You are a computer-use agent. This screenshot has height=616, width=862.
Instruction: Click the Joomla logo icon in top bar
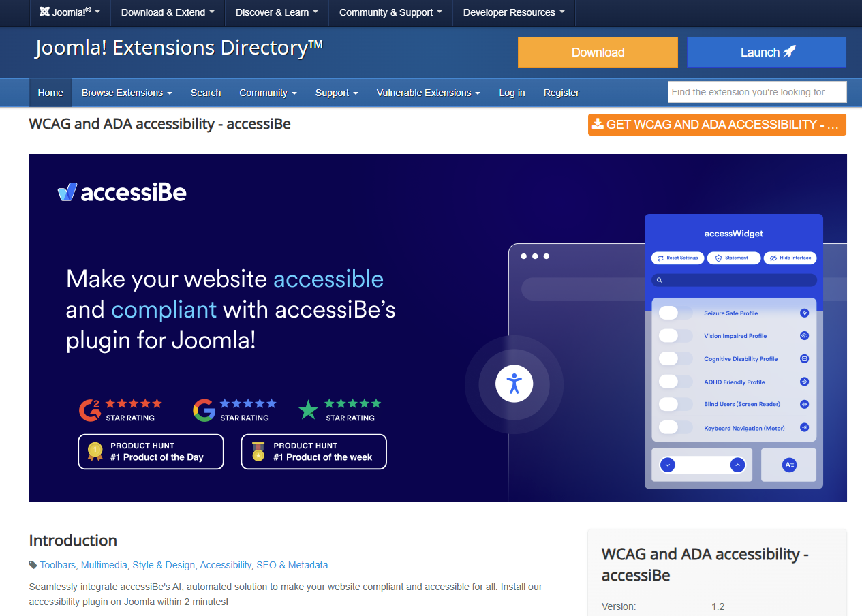[x=44, y=12]
